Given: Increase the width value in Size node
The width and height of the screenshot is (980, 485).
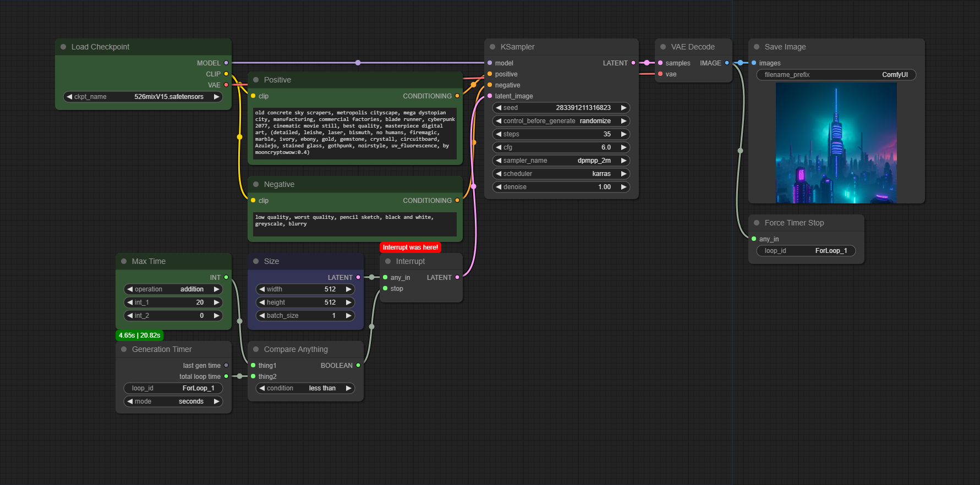Looking at the screenshot, I should click(348, 289).
